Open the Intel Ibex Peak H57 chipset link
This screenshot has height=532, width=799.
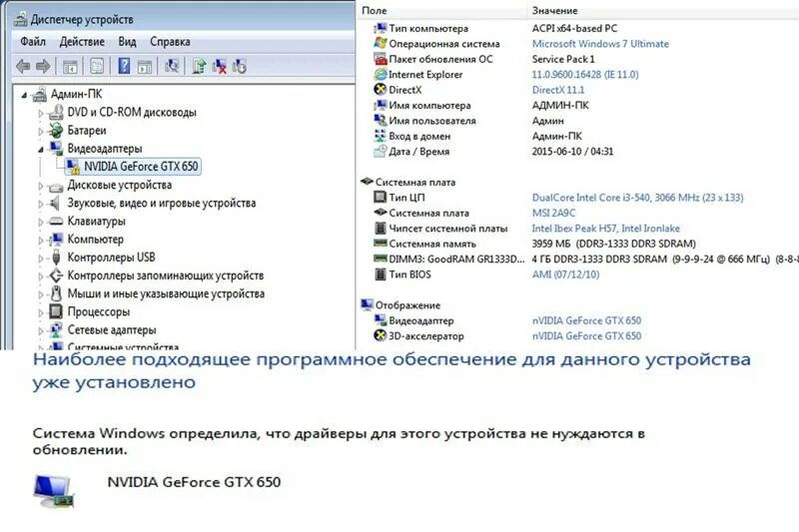point(606,229)
